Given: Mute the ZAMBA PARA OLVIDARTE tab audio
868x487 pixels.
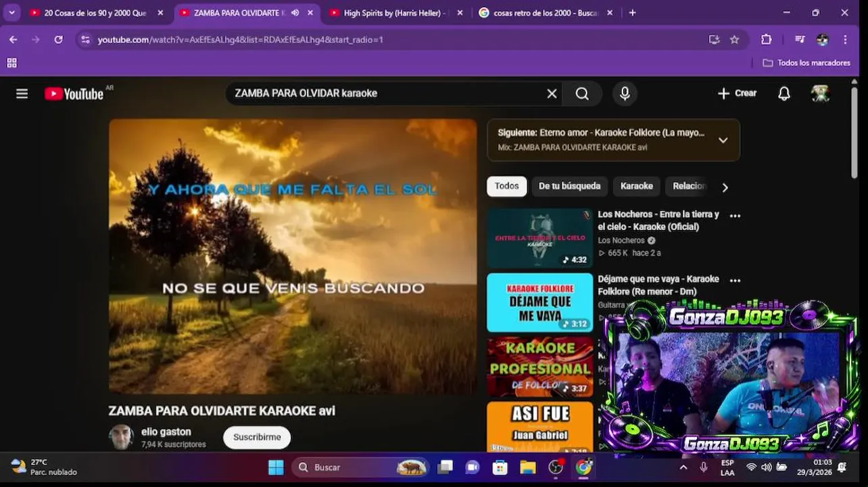Looking at the screenshot, I should (295, 13).
